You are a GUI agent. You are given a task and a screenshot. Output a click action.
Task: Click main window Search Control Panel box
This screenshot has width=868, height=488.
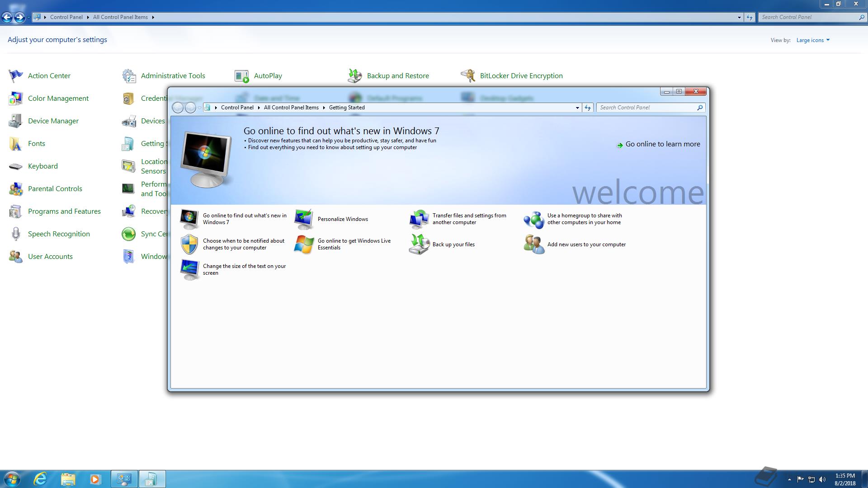tap(811, 17)
